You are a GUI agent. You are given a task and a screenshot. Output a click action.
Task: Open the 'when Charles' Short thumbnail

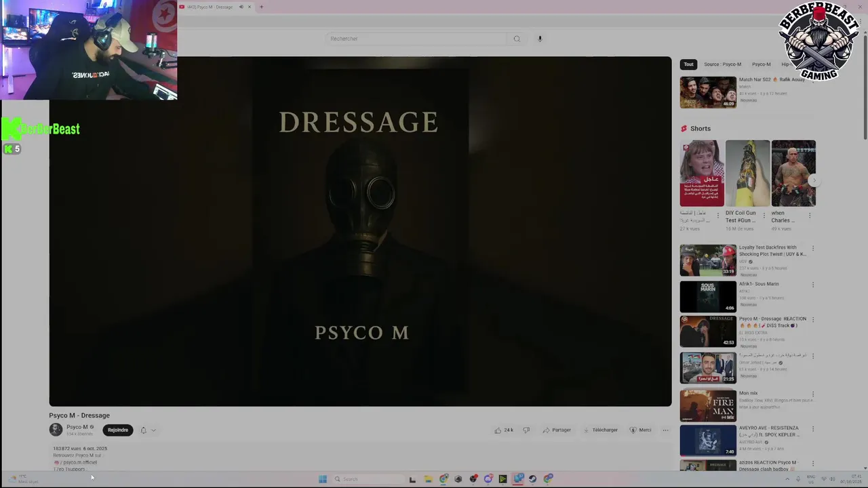tap(793, 173)
